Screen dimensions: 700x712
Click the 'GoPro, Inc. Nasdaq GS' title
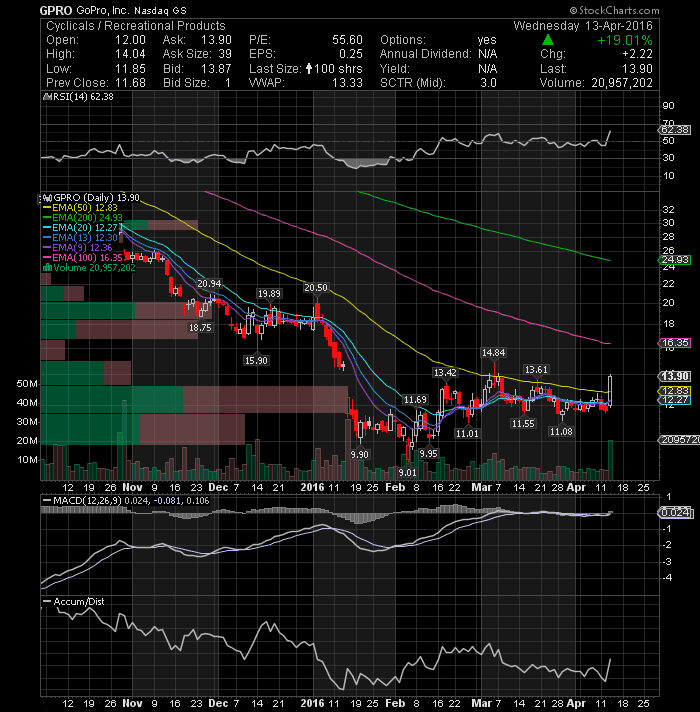pos(132,10)
